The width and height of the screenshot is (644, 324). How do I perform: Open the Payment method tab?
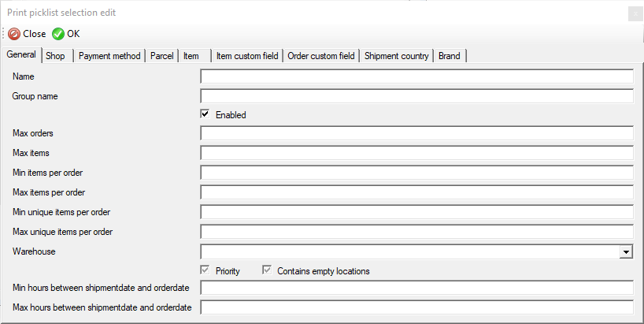109,56
